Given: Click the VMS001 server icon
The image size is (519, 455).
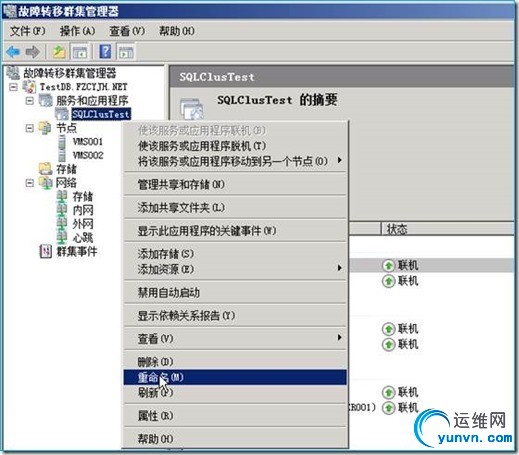Looking at the screenshot, I should click(62, 142).
